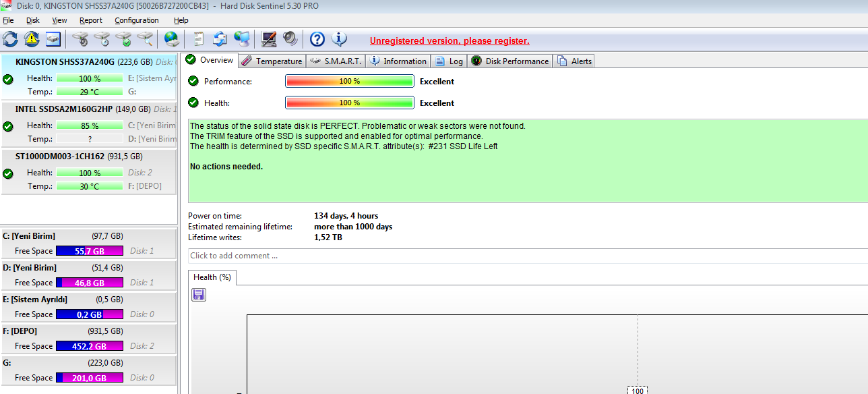Select the E: [Sistem Ayrıldı] partition
868x394 pixels.
[88, 306]
